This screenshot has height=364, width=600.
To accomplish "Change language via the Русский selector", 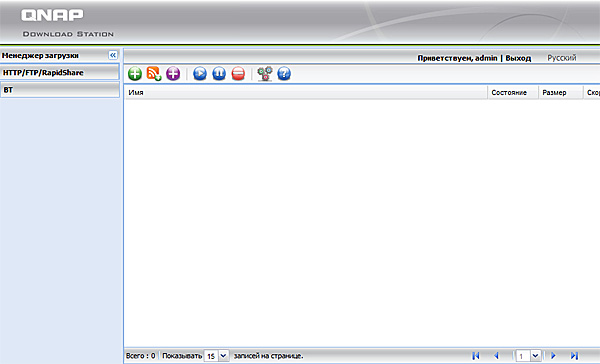I will click(x=561, y=58).
